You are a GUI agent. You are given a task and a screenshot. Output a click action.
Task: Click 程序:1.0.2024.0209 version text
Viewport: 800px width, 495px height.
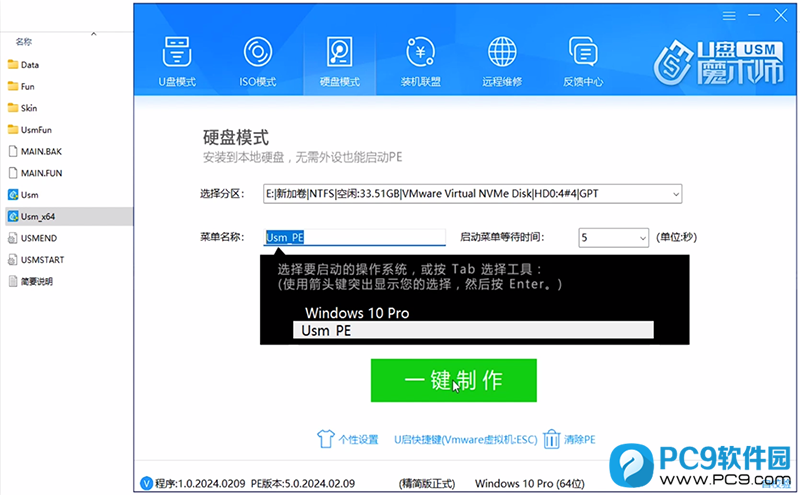point(201,483)
